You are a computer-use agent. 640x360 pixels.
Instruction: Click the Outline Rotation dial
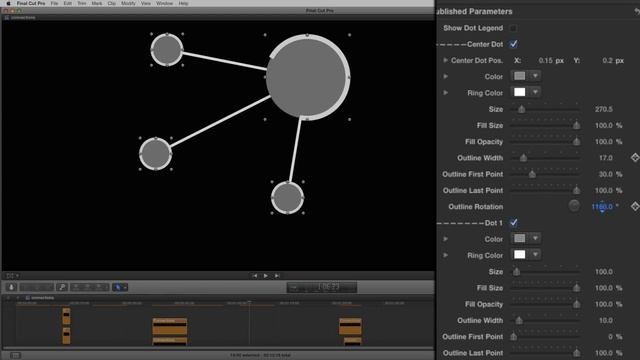[574, 206]
